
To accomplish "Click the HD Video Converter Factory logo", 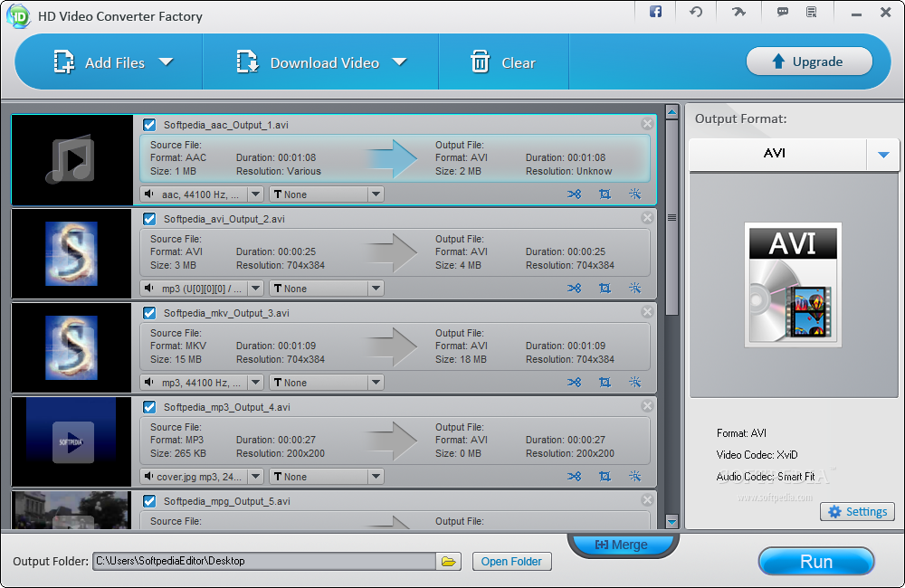I will click(18, 15).
